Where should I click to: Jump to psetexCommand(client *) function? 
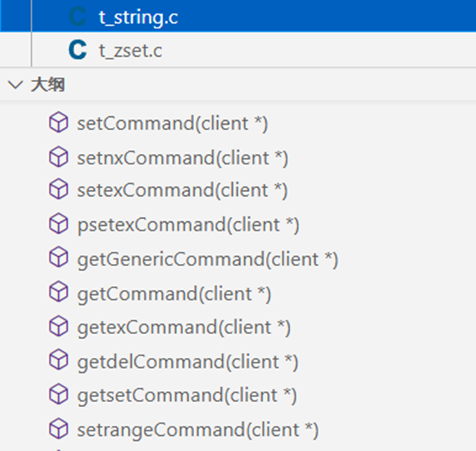(x=188, y=225)
